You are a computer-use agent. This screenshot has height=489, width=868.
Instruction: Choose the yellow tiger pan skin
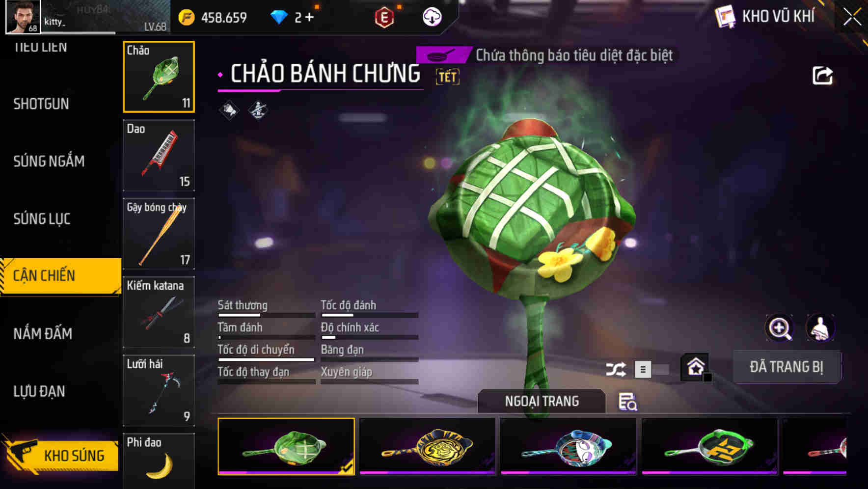pos(427,446)
